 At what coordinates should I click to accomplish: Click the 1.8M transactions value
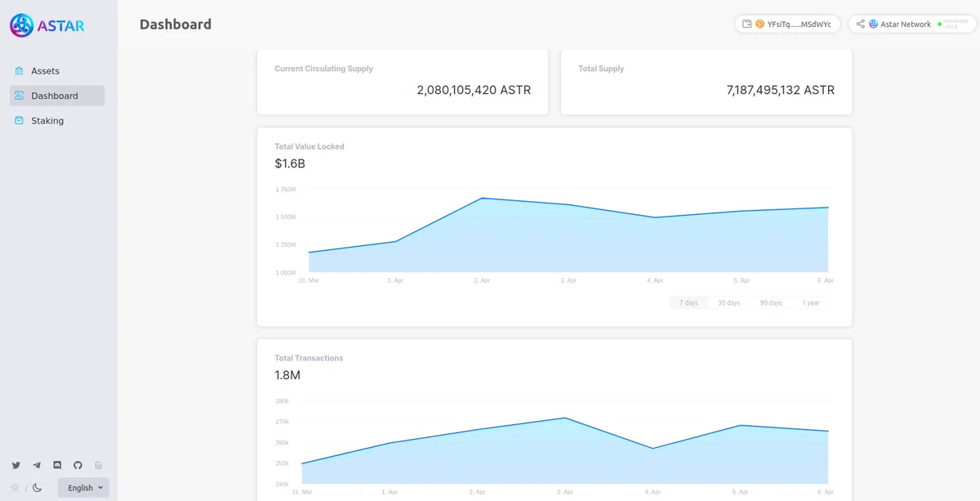click(287, 375)
